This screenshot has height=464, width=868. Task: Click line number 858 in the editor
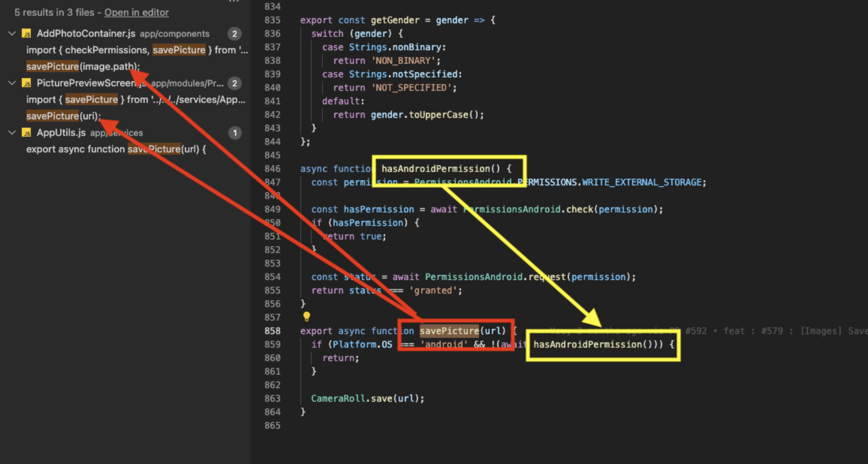click(x=273, y=331)
